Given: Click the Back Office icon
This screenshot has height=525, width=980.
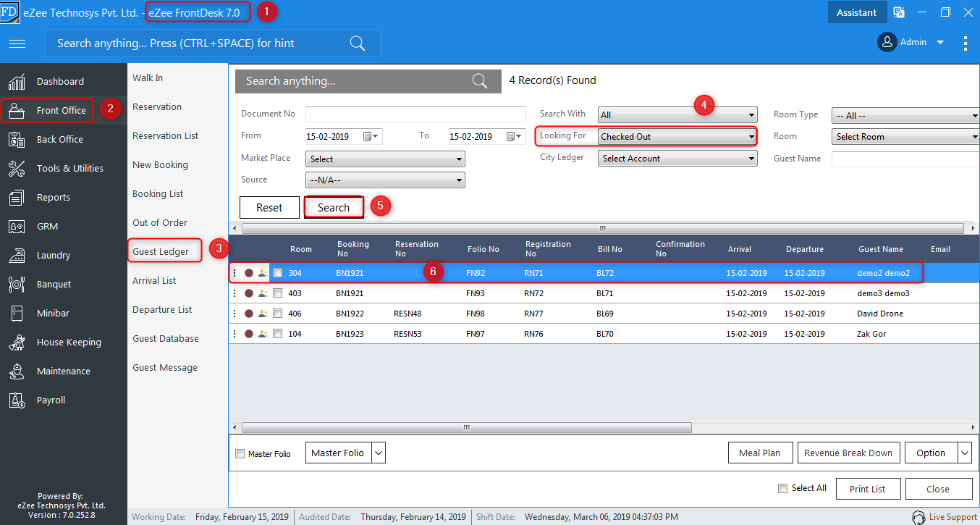Looking at the screenshot, I should [x=17, y=139].
